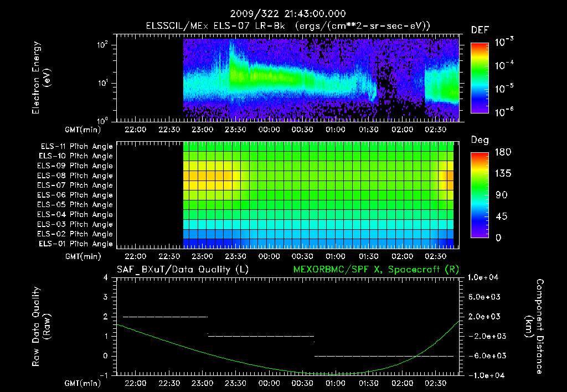The image size is (567, 392).
Task: Click the 10^-6 tick on DEF color bar
Action: 504,112
